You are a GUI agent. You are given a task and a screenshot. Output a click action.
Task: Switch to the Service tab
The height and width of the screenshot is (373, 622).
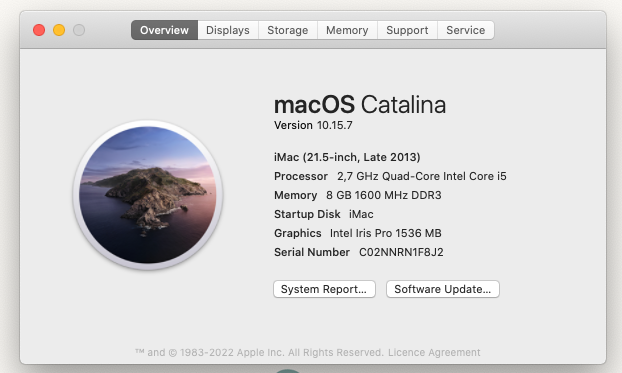coord(466,30)
